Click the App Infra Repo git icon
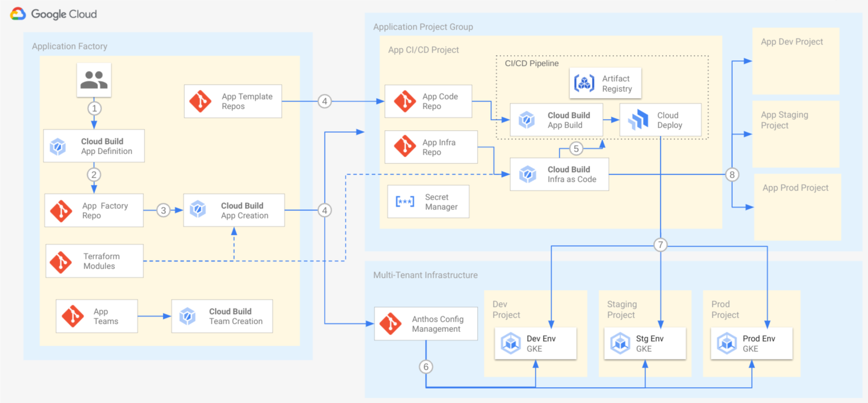The image size is (868, 403). point(405,146)
